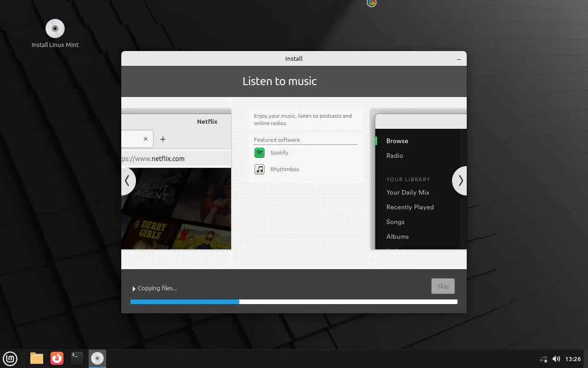The width and height of the screenshot is (588, 368).
Task: Click the Spotify icon in Featured software
Action: [x=260, y=153]
